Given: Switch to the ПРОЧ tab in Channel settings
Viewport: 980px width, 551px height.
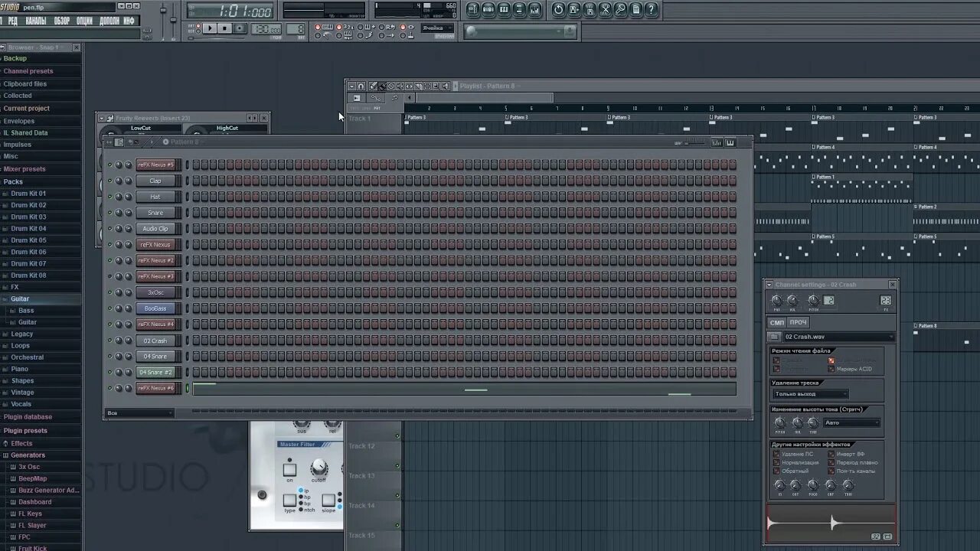Looking at the screenshot, I should pos(798,323).
